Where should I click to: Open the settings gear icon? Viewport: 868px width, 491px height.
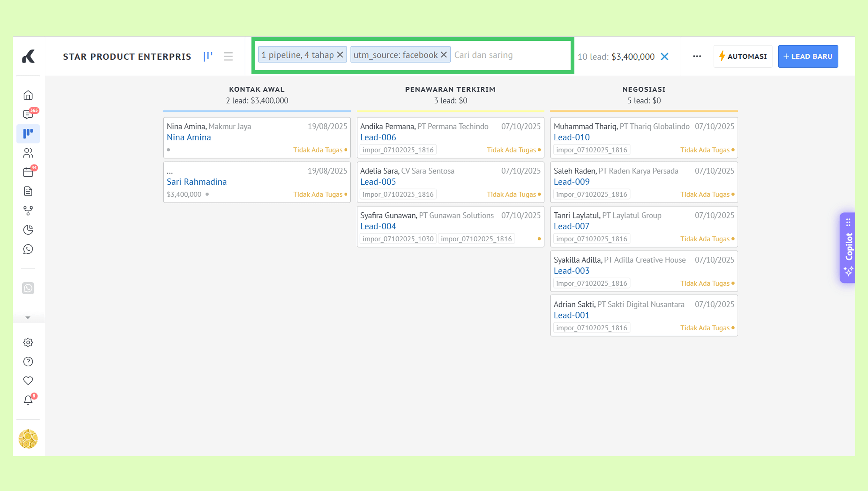(28, 343)
